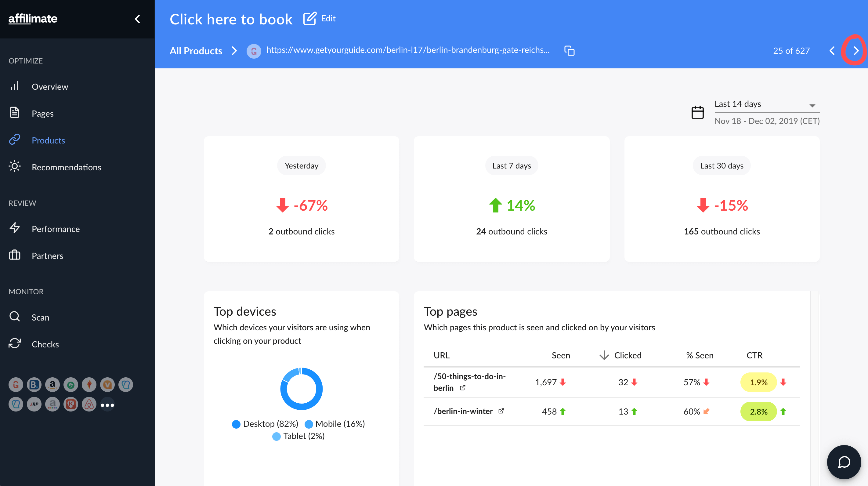Click the Booking.com partner icon
The height and width of the screenshot is (486, 868).
pos(34,385)
